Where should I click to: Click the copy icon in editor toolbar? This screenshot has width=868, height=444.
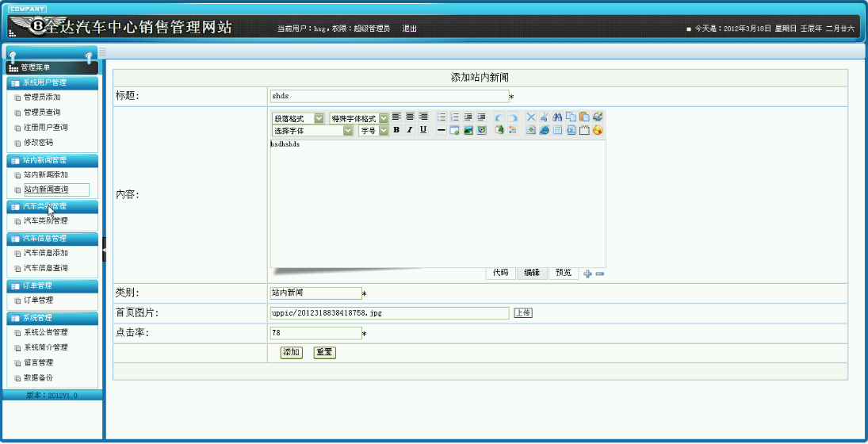click(x=571, y=117)
